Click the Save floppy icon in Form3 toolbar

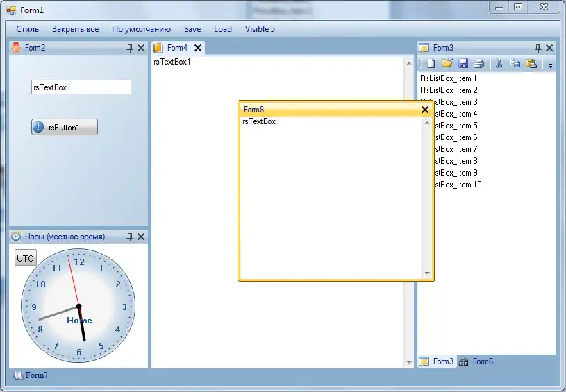463,63
